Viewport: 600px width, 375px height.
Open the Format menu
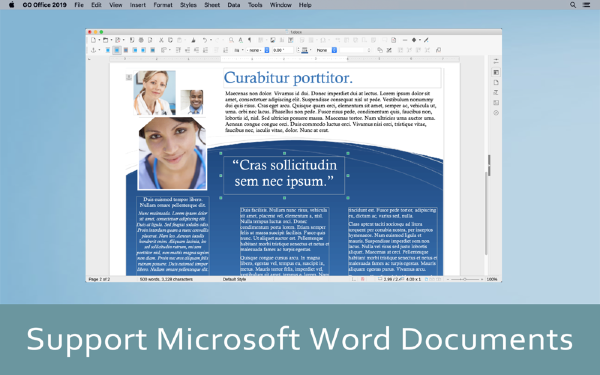[163, 5]
